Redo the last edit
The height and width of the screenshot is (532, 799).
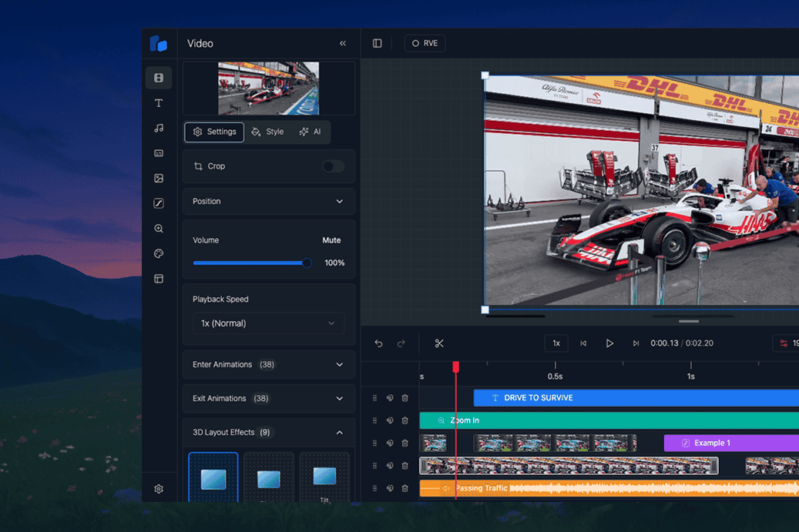coord(401,343)
